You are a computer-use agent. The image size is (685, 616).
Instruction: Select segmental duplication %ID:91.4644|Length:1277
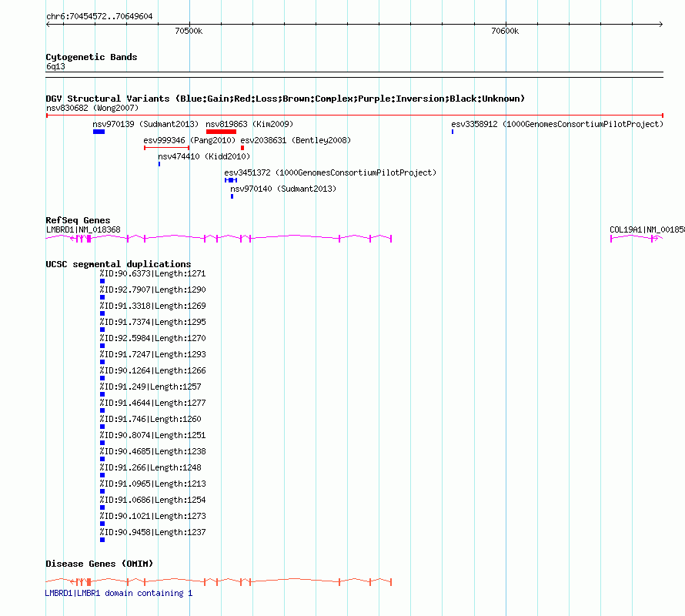pyautogui.click(x=152, y=403)
